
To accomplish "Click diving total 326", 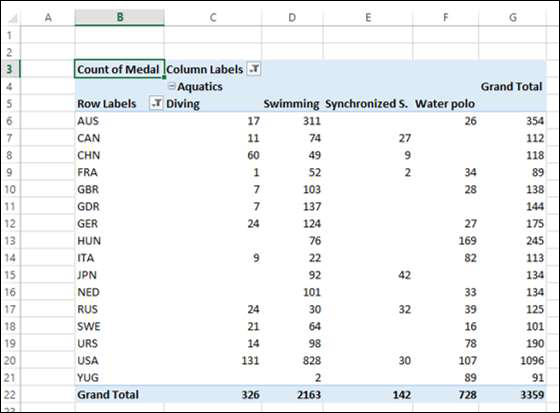I will tap(250, 395).
